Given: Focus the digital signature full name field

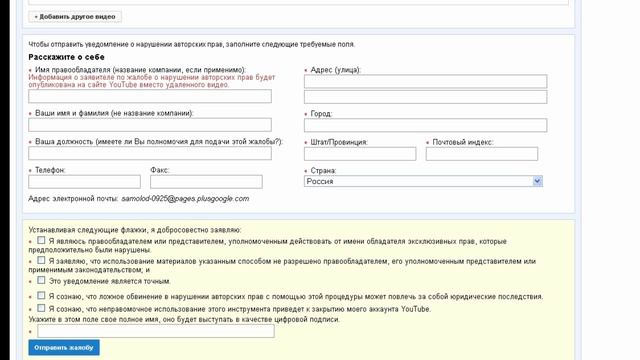Looking at the screenshot, I should (x=156, y=331).
